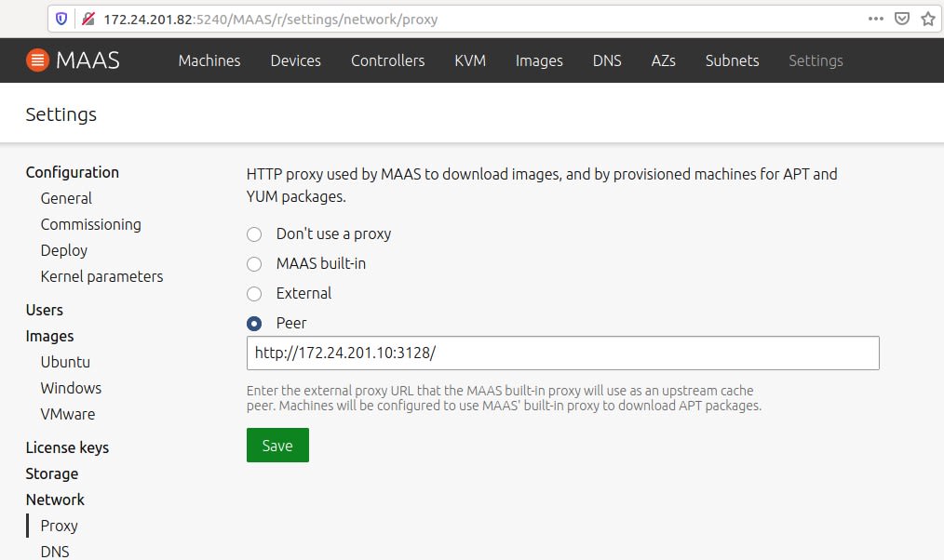Open Commissioning settings in sidebar

[x=91, y=224]
